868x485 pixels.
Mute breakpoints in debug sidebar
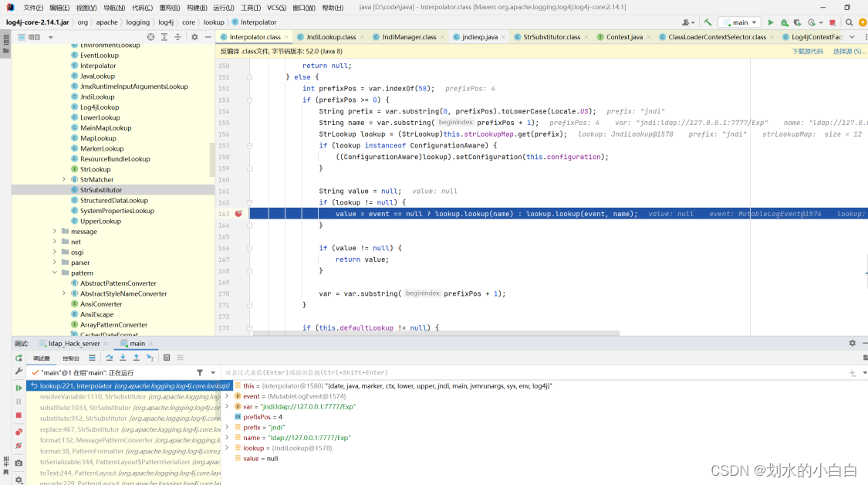point(19,446)
